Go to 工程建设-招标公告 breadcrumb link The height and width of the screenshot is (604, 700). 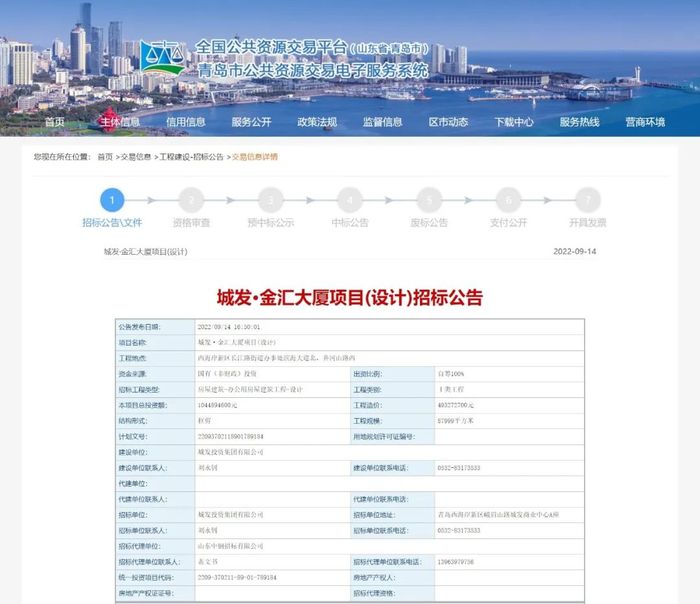(191, 157)
